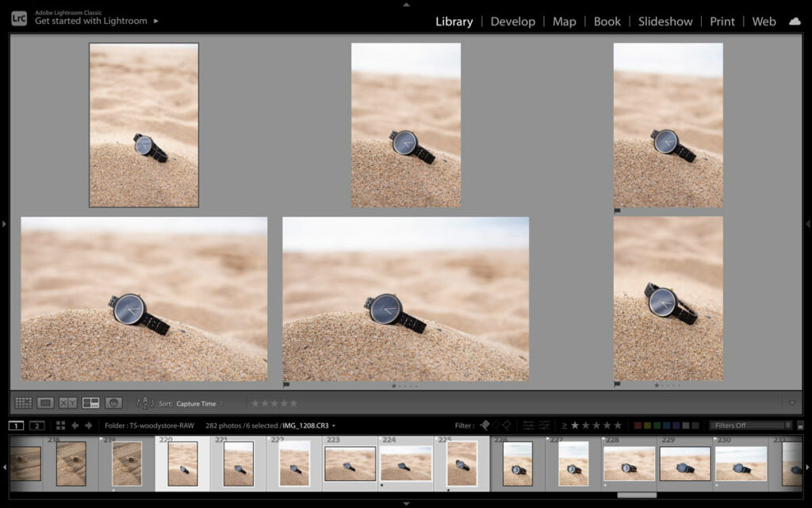Toggle the red color label filter

(x=638, y=425)
